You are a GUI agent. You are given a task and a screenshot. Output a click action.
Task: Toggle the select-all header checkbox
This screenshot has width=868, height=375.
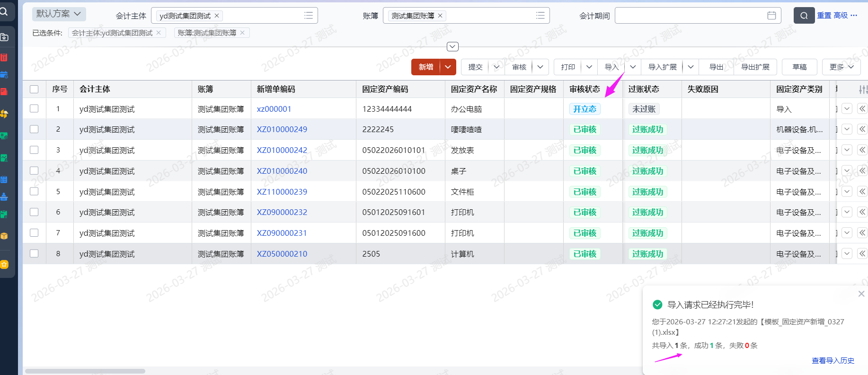point(34,89)
